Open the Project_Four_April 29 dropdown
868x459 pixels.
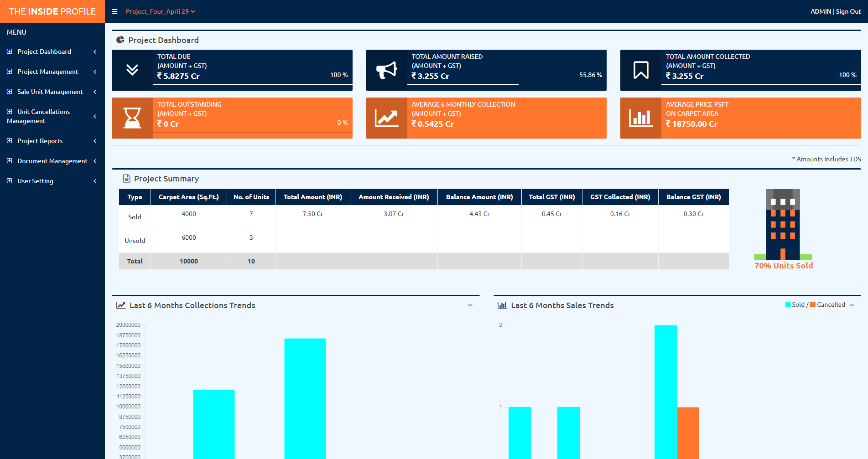[160, 11]
